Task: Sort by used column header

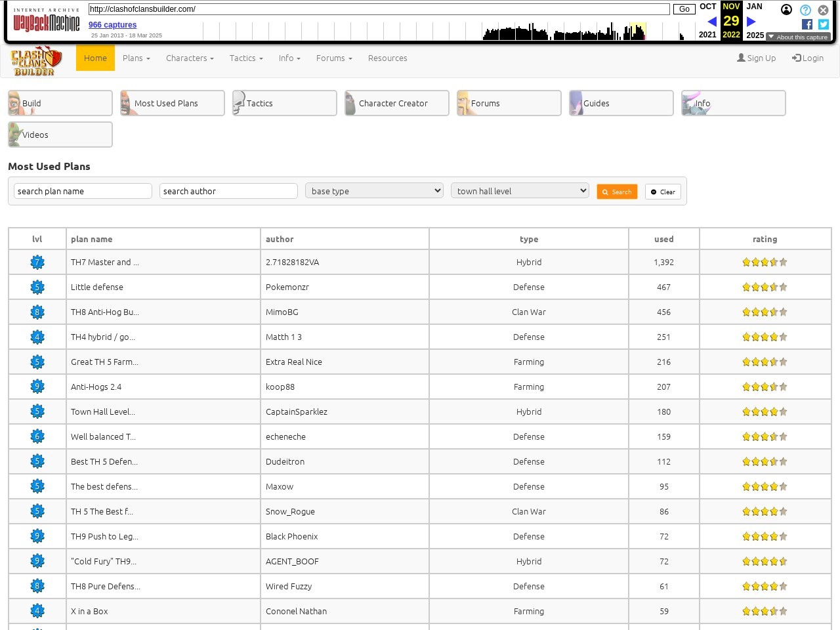Action: click(x=663, y=240)
